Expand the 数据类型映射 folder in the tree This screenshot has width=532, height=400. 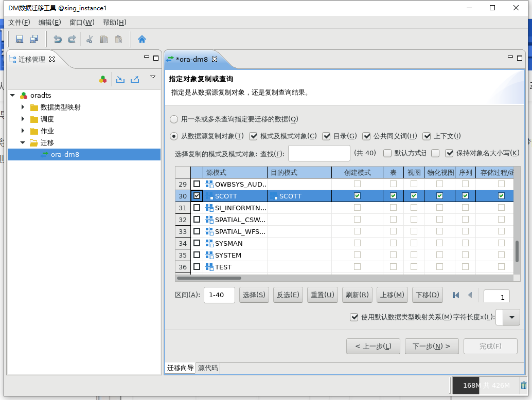(x=22, y=107)
